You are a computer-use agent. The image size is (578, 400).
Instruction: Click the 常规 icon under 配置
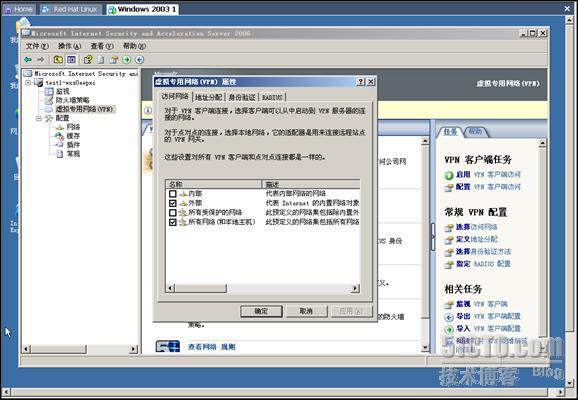(59, 154)
